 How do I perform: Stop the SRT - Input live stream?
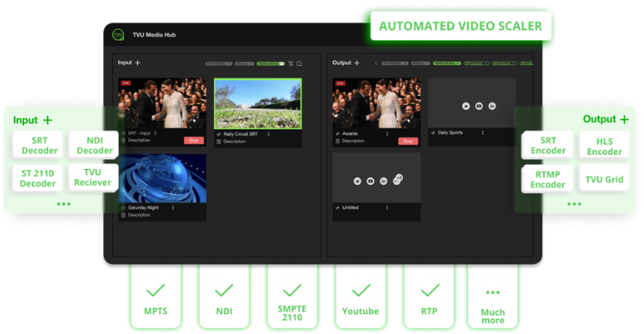click(193, 141)
